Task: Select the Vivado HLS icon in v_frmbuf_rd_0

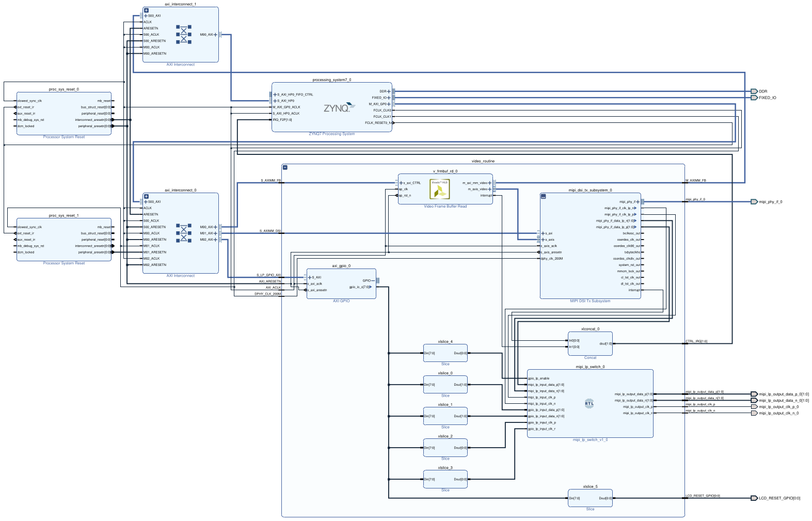Action: tap(440, 190)
